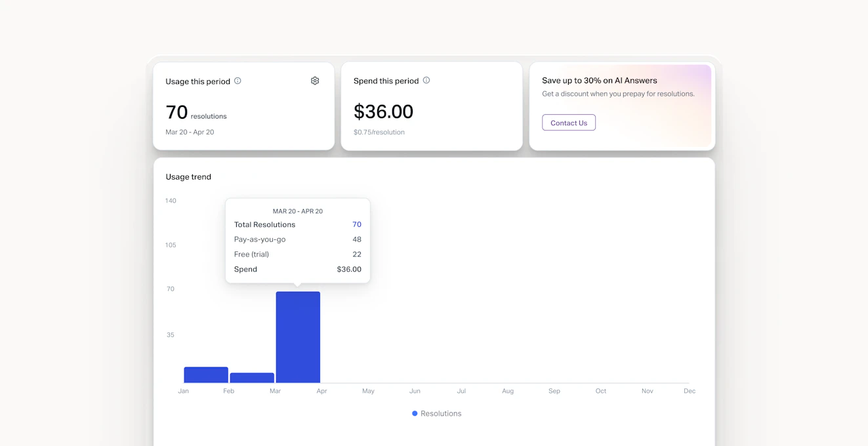Image resolution: width=868 pixels, height=446 pixels.
Task: Click Save up to 30% on AI Answers heading
Action: 600,80
